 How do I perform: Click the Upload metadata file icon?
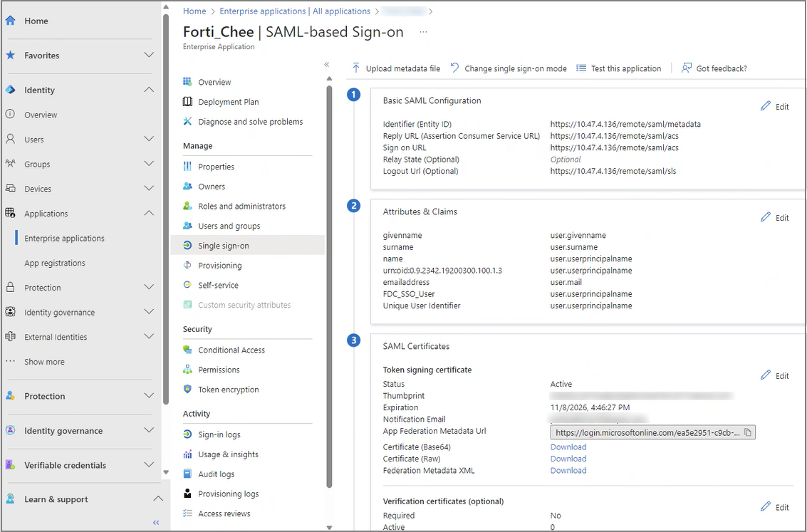point(356,68)
